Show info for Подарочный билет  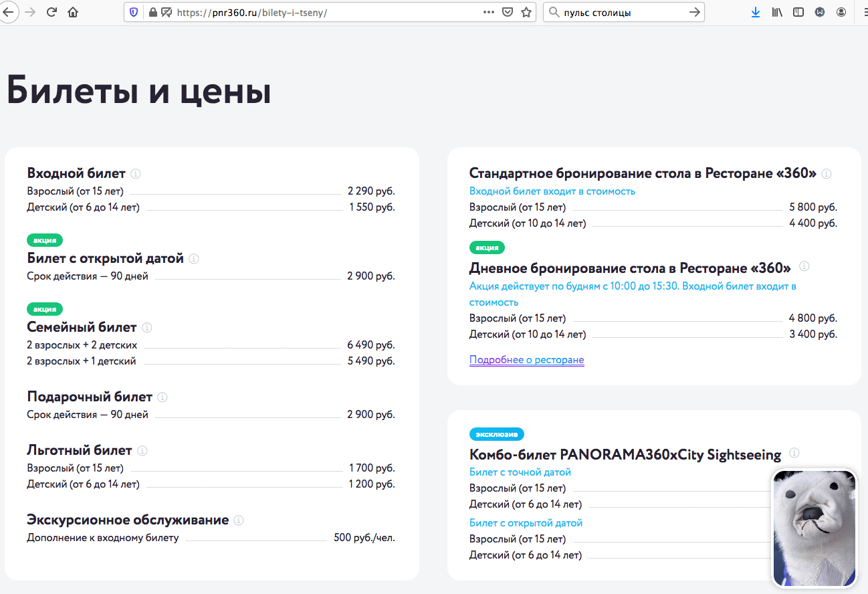coord(162,397)
